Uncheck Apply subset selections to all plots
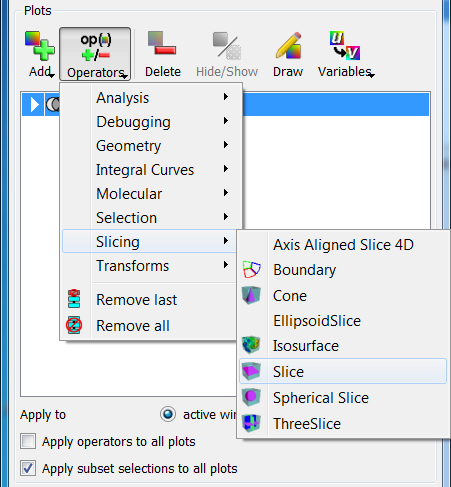This screenshot has height=487, width=451. [x=28, y=468]
